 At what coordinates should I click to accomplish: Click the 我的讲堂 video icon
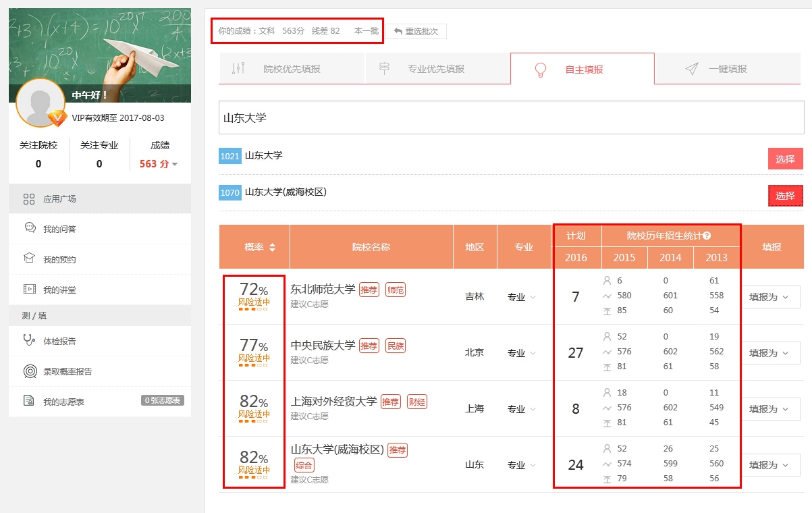point(30,289)
